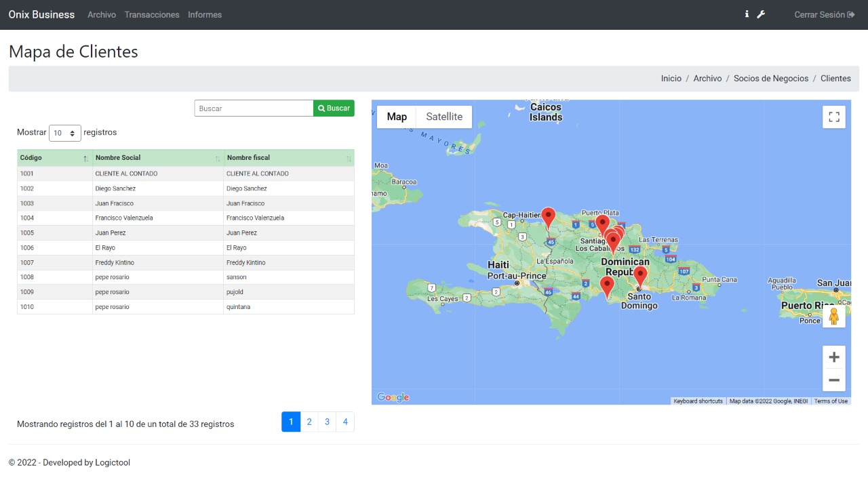The height and width of the screenshot is (488, 868).
Task: Select code 1003 cell
Action: 55,203
